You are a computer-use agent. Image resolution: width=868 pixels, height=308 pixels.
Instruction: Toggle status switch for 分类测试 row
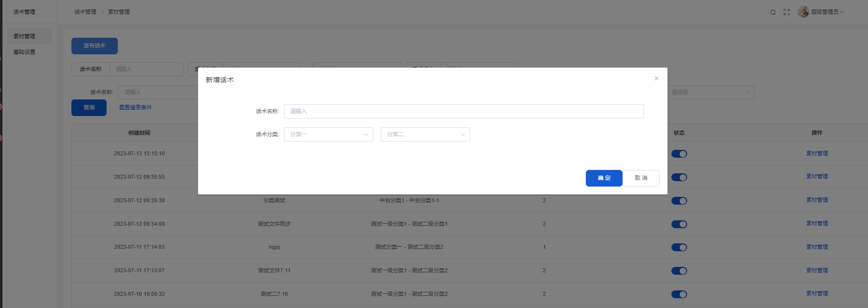[x=679, y=201]
